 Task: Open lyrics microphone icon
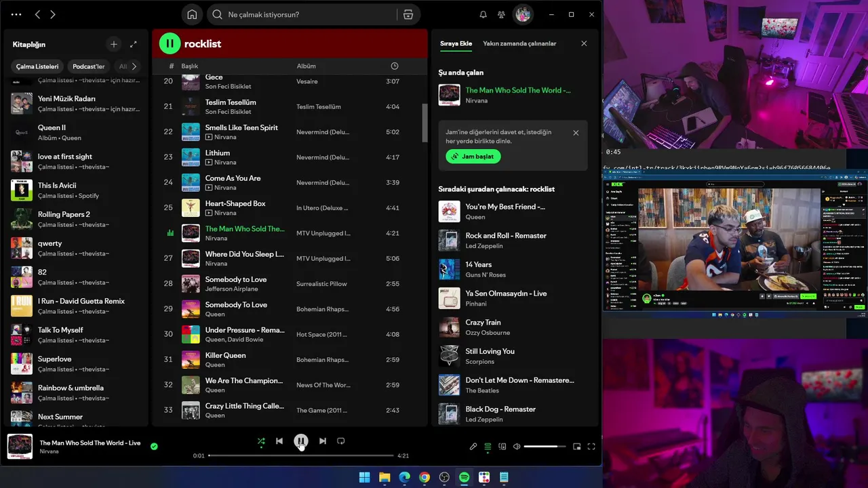click(473, 447)
